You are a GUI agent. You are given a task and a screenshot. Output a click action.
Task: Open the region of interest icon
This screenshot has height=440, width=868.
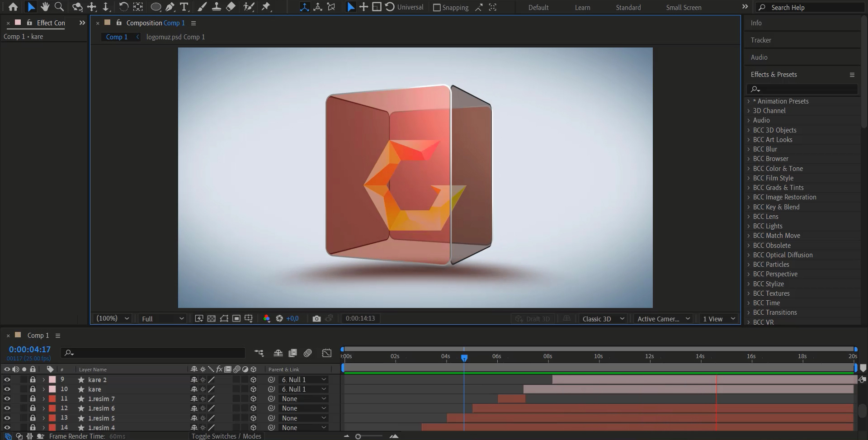[x=236, y=318]
